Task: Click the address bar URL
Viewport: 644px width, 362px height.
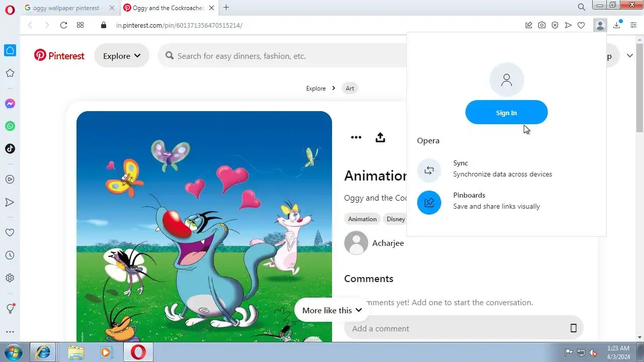Action: [179, 25]
